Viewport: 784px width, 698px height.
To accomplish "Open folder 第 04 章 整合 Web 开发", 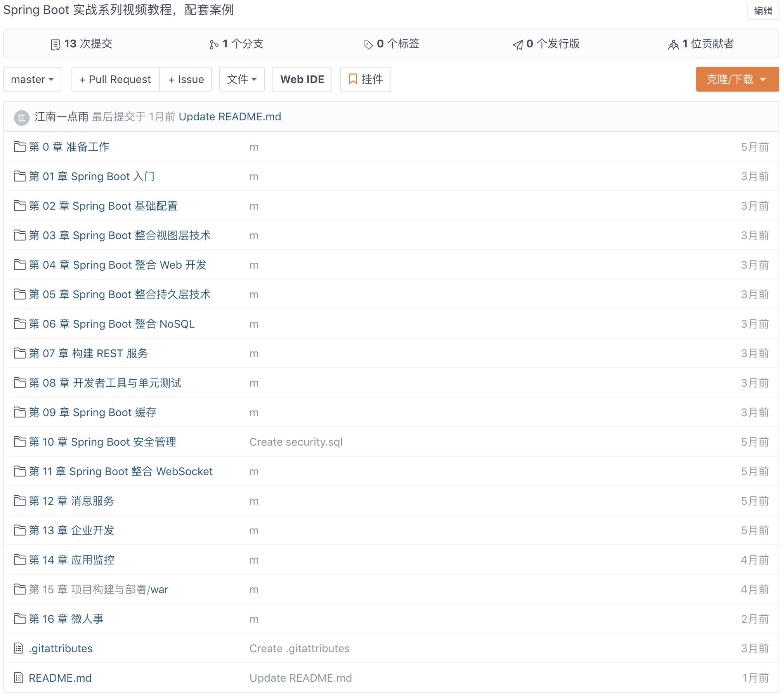I will pyautogui.click(x=118, y=265).
